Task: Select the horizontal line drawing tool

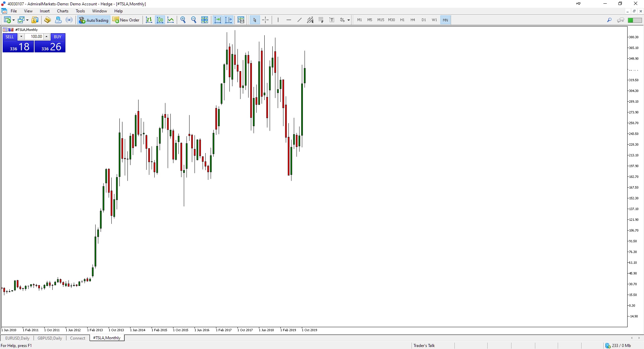Action: point(289,20)
